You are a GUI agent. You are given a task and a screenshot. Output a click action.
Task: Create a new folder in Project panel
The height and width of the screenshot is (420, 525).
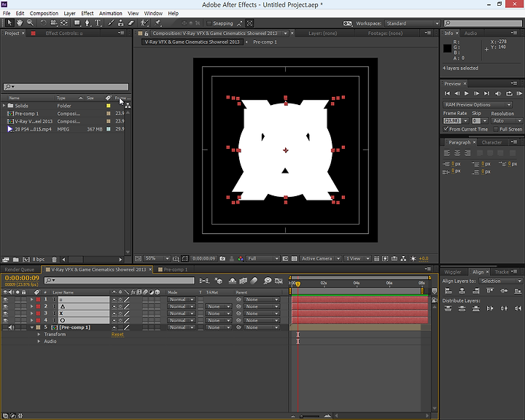[x=16, y=260]
